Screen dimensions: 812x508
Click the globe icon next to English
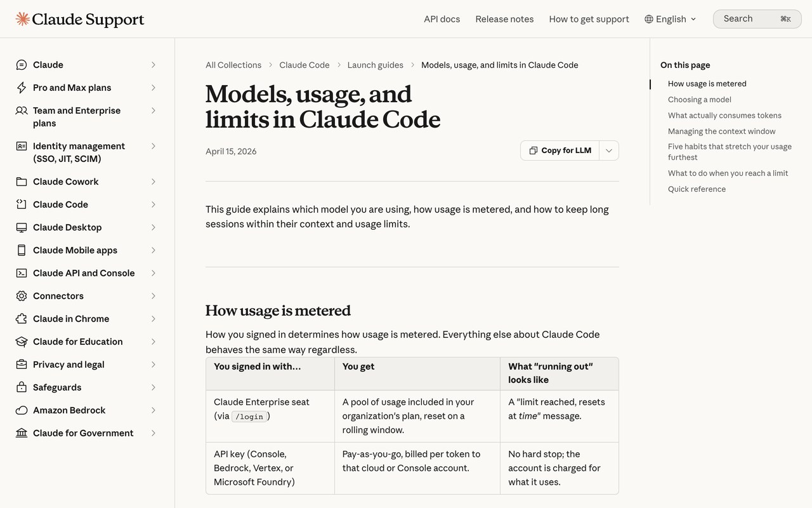[x=649, y=19]
